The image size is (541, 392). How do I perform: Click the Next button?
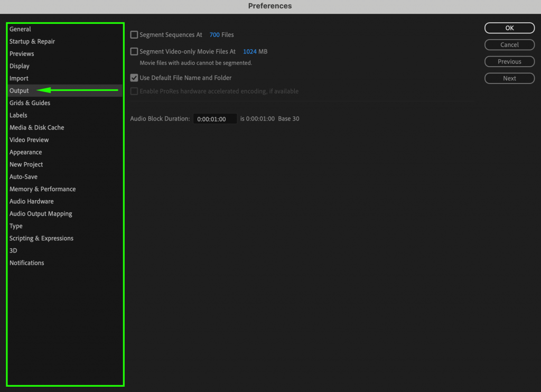(x=509, y=78)
